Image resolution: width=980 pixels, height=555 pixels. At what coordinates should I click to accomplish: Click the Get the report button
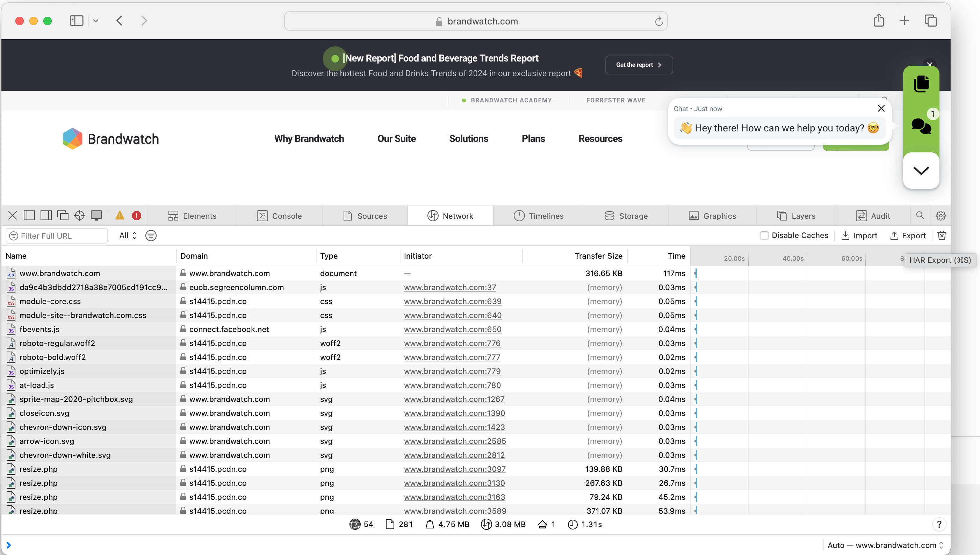point(639,65)
